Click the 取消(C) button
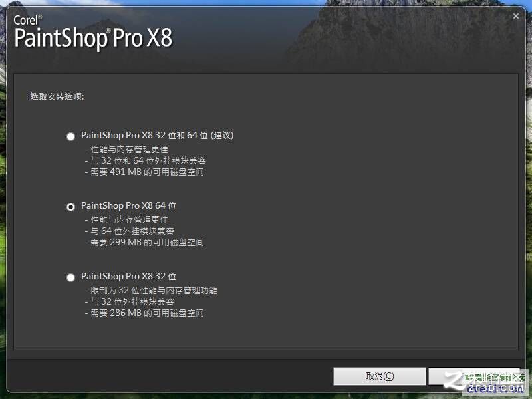Image resolution: width=532 pixels, height=399 pixels. [x=379, y=376]
